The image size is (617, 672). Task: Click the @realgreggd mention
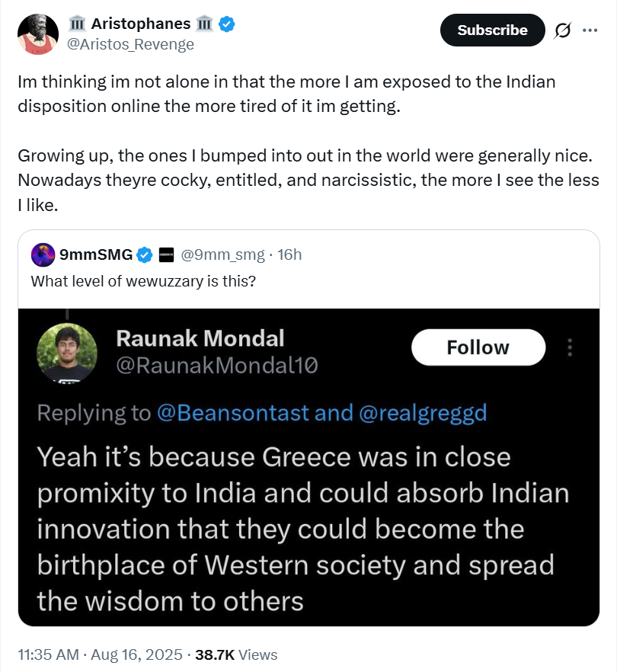coord(423,413)
